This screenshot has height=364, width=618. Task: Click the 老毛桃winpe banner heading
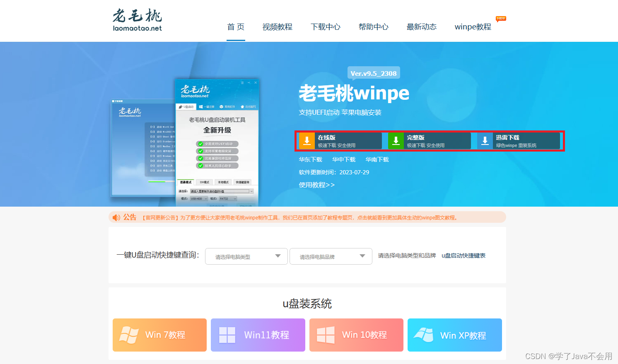point(354,93)
